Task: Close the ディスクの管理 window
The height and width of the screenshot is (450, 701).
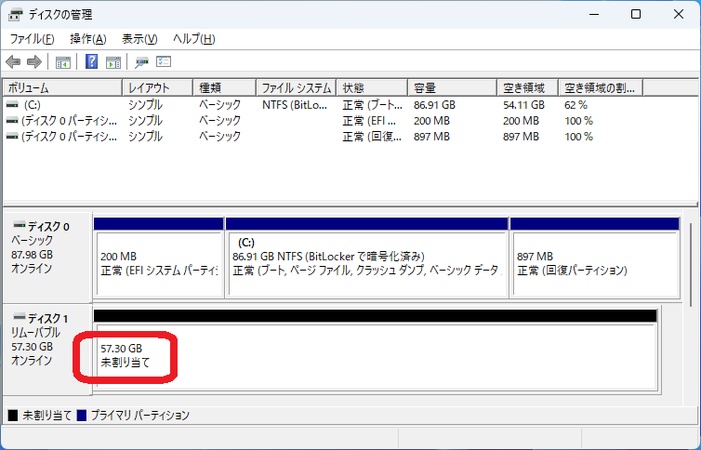Action: click(x=678, y=14)
